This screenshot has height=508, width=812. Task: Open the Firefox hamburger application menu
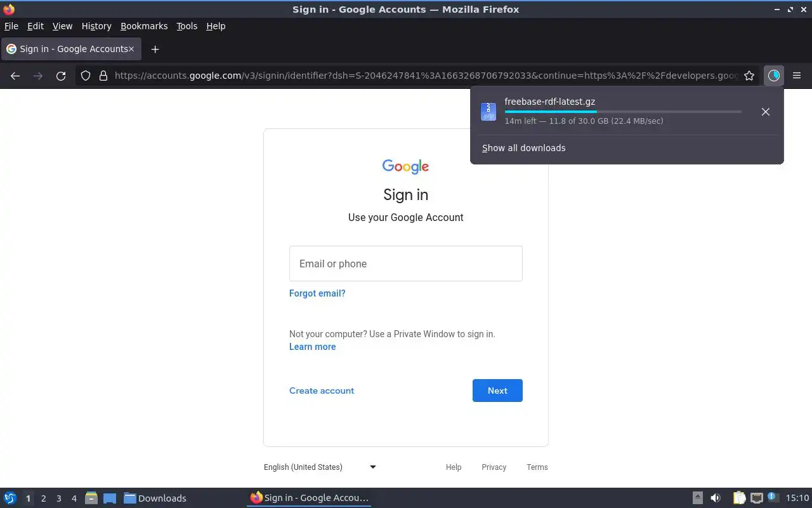797,76
